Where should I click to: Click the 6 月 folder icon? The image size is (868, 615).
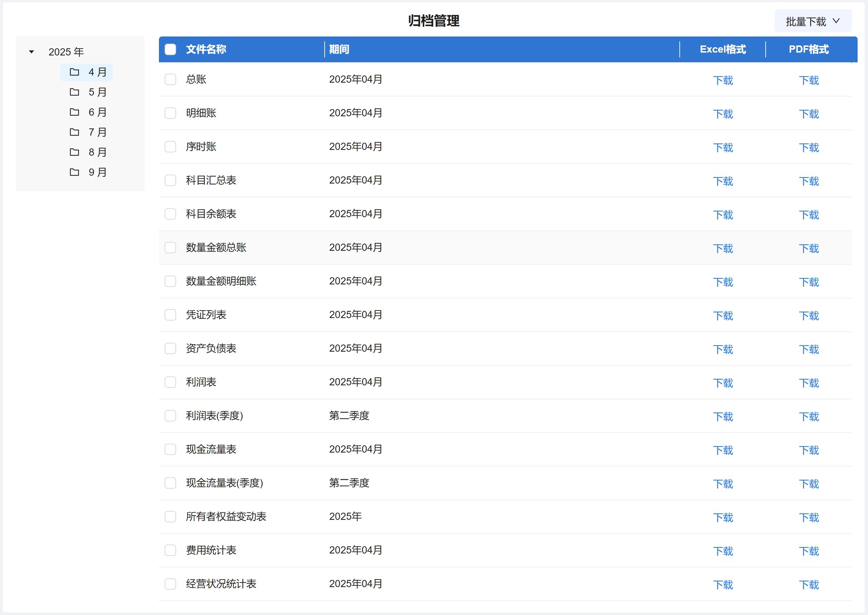pyautogui.click(x=74, y=112)
